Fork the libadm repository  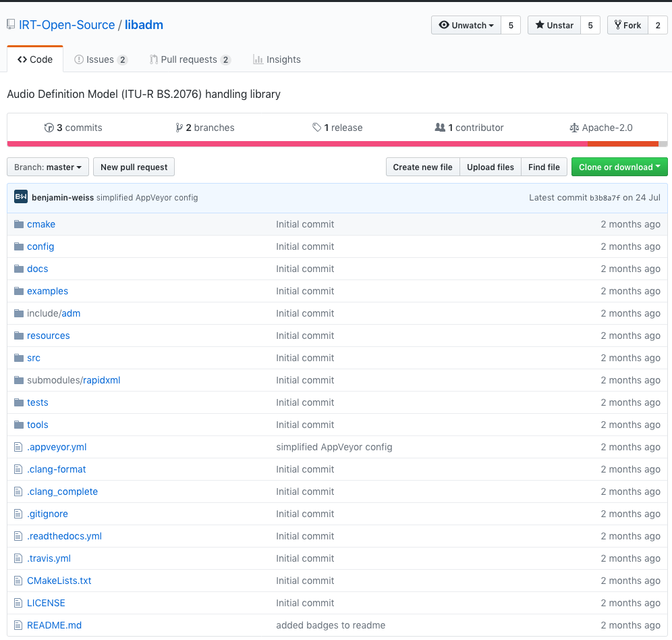click(628, 25)
